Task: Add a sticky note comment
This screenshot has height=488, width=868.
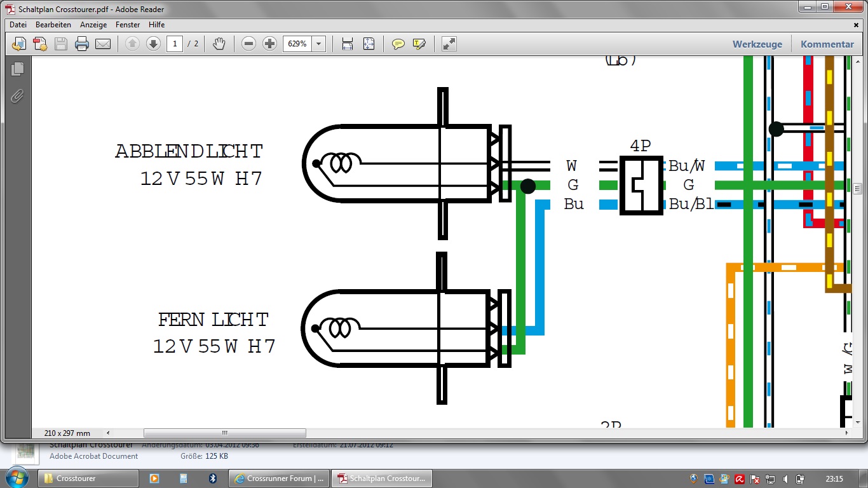Action: (x=398, y=44)
